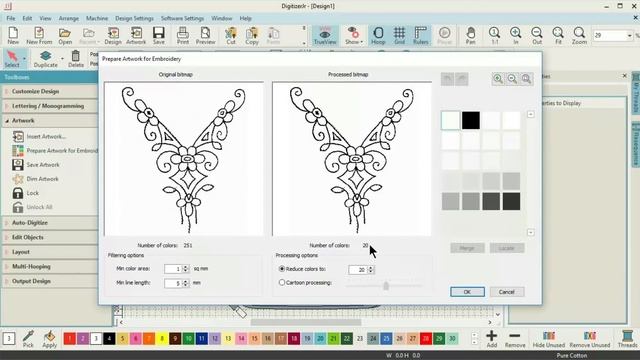Viewport: 640px width, 360px height.
Task: Click the Add thread color button
Action: [x=492, y=339]
